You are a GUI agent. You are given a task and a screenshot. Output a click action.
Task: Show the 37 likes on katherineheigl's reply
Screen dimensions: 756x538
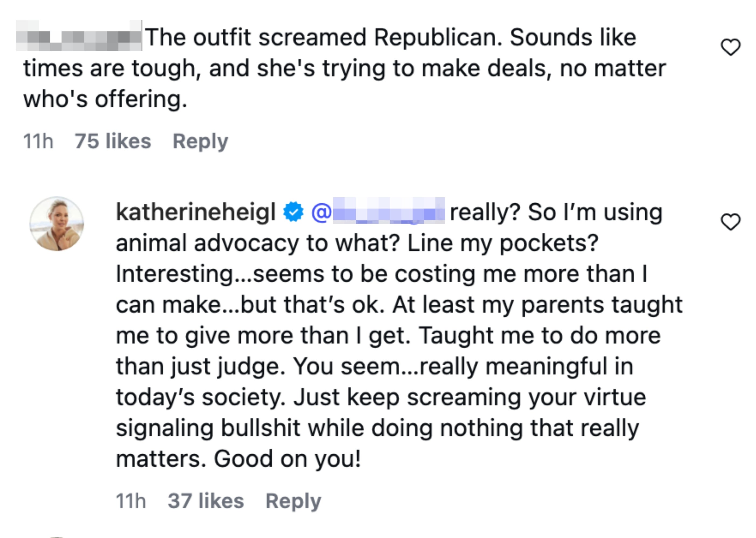[x=206, y=501]
